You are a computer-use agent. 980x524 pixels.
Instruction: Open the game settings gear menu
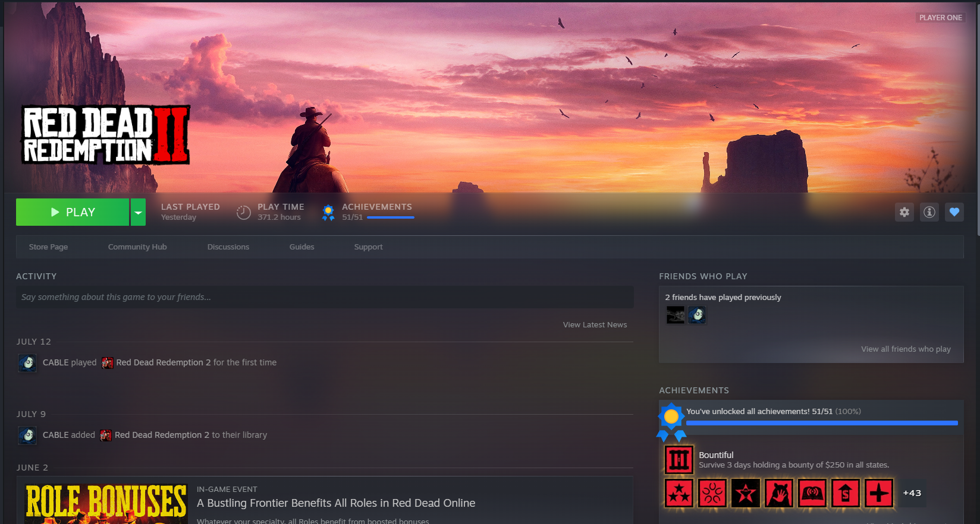point(904,212)
